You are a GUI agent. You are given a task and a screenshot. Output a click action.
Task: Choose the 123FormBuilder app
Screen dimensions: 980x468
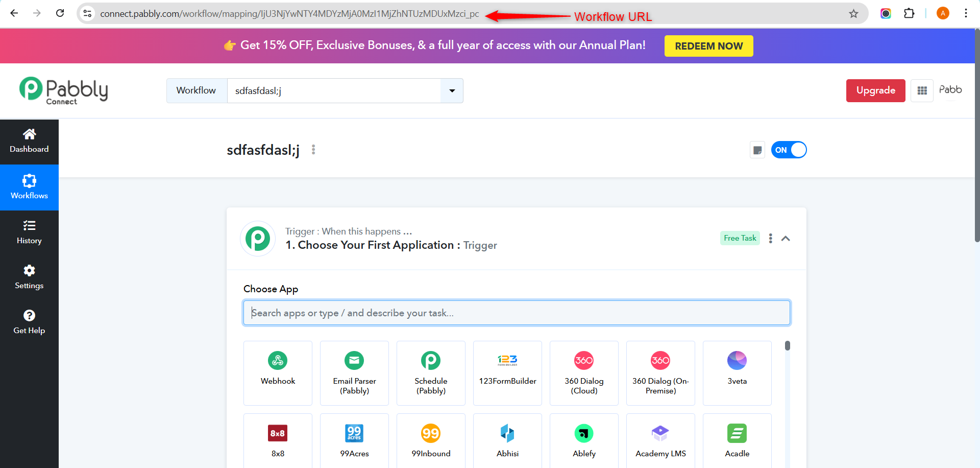(507, 373)
